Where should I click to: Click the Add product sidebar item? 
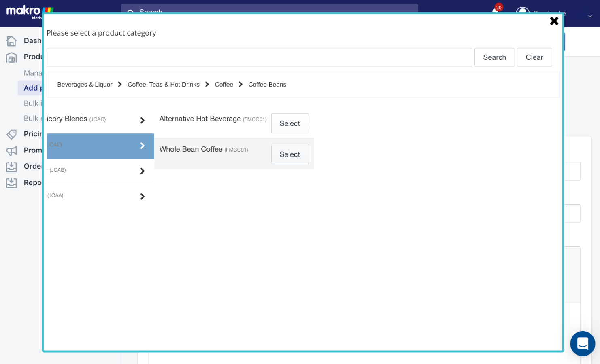[30, 88]
